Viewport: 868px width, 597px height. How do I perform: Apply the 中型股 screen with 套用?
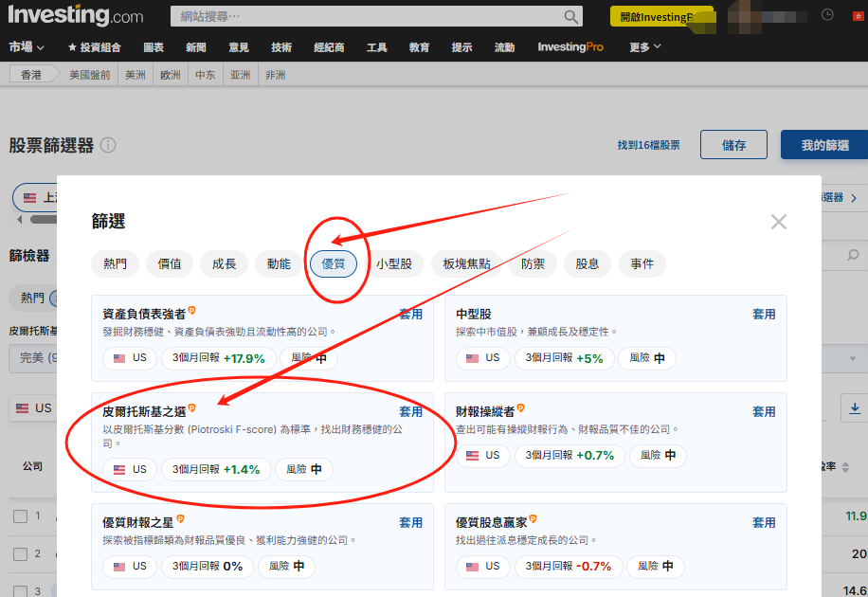pos(764,315)
